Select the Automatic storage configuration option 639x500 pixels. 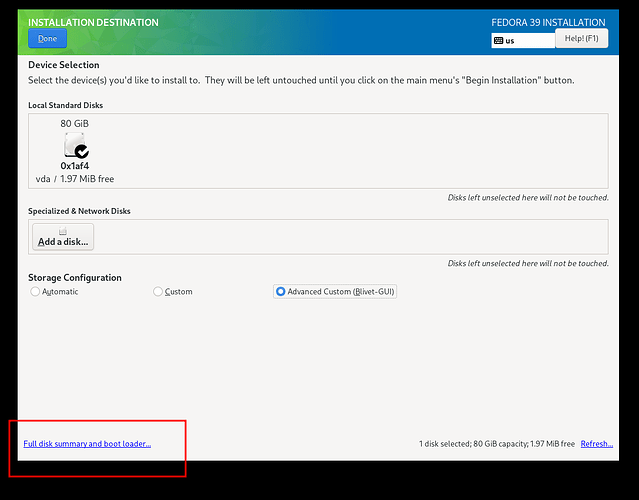[54, 292]
